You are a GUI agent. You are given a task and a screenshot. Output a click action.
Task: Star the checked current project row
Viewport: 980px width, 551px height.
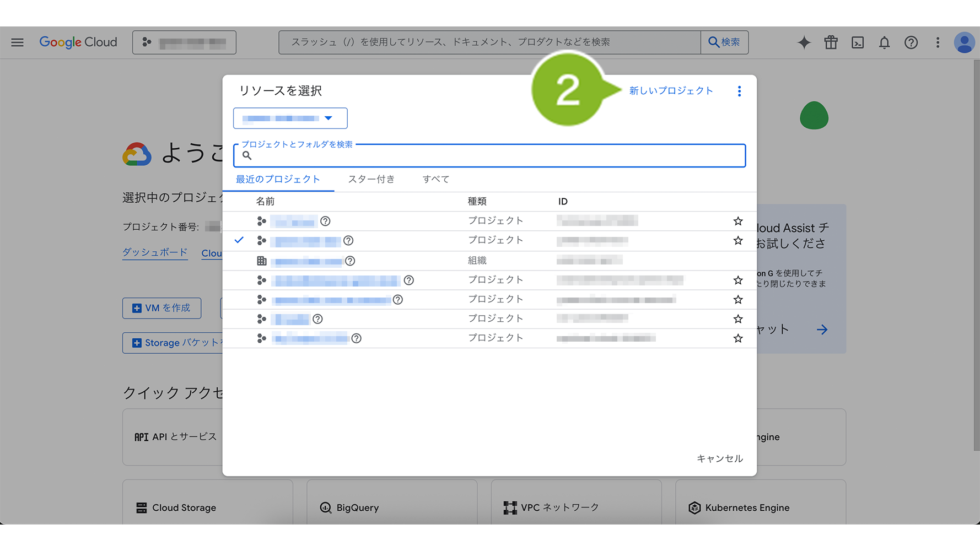tap(738, 241)
